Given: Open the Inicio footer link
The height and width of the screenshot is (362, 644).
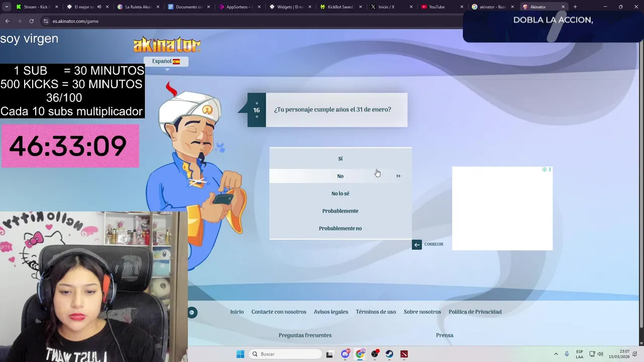Looking at the screenshot, I should [237, 312].
